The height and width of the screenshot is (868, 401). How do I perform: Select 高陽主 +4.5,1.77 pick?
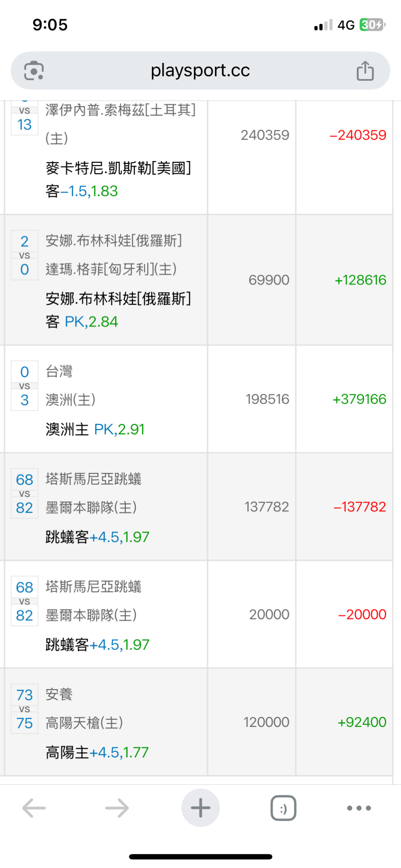pos(97,752)
